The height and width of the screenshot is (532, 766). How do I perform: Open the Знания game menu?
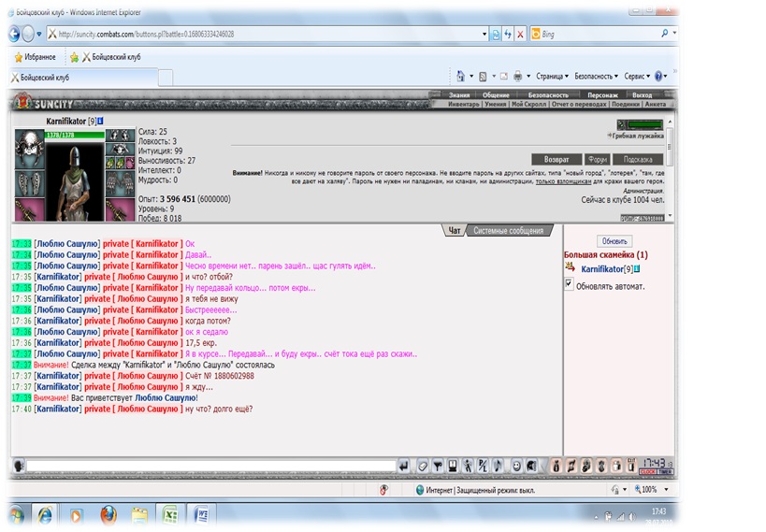click(458, 95)
